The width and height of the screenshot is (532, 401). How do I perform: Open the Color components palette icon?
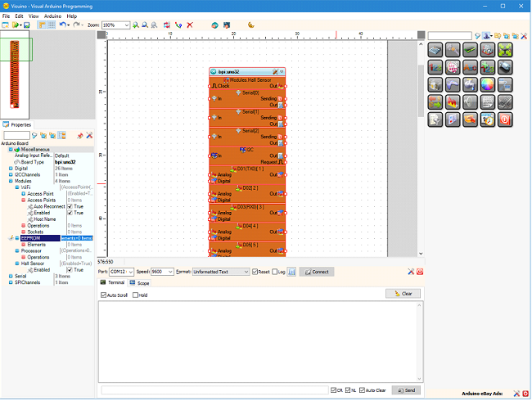pyautogui.click(x=488, y=85)
